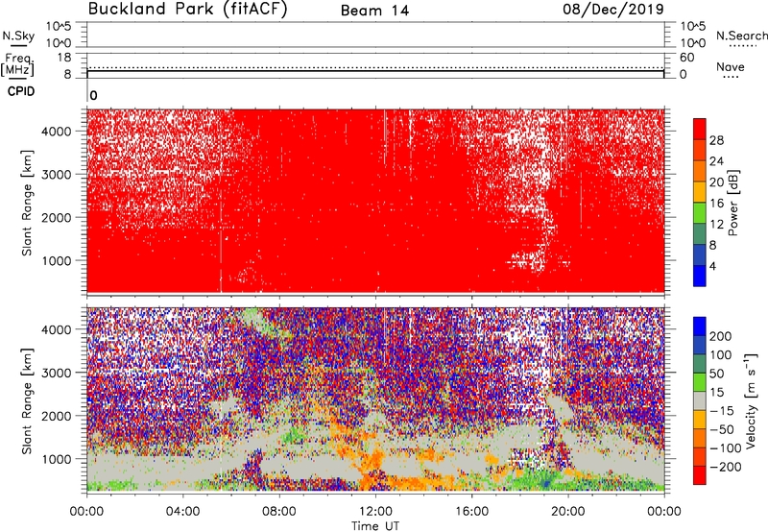The width and height of the screenshot is (768, 532).
Task: Click the Buckland Park (fitACF) title
Action: point(187,9)
